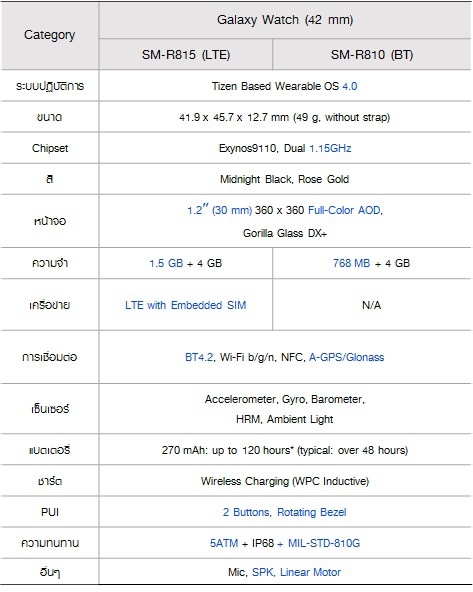
Task: Click the Gorilla Glass DX+ text
Action: pos(285,233)
